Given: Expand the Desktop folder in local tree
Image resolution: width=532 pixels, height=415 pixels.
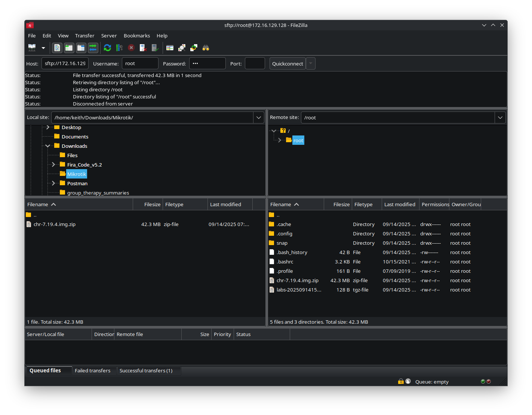Looking at the screenshot, I should point(47,127).
